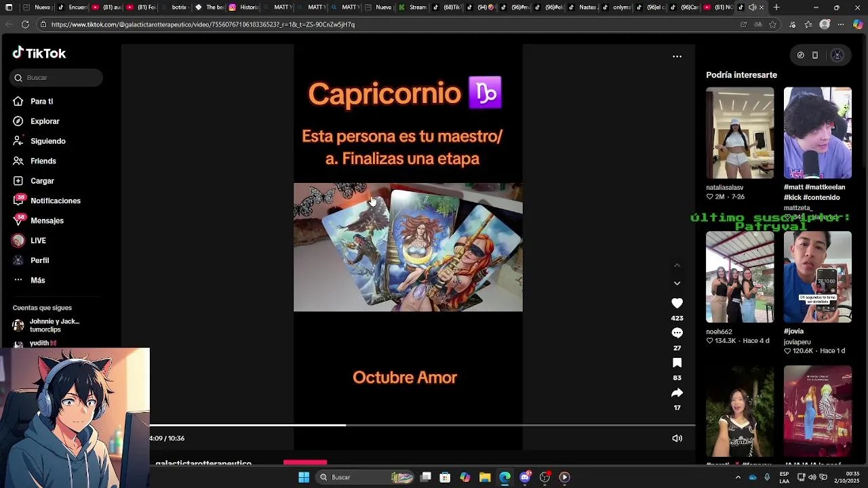Open browser extensions icon in toolbar
The height and width of the screenshot is (488, 868).
[x=792, y=24]
